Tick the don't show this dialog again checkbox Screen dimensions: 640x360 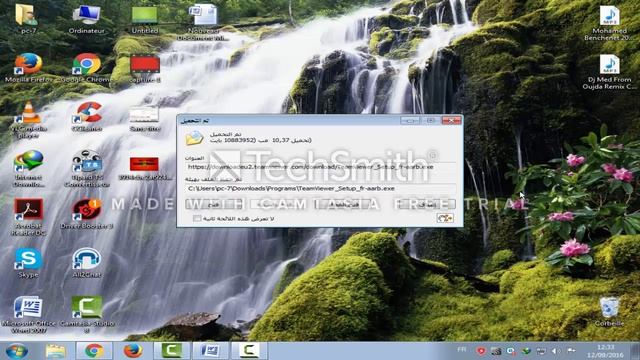(x=197, y=219)
